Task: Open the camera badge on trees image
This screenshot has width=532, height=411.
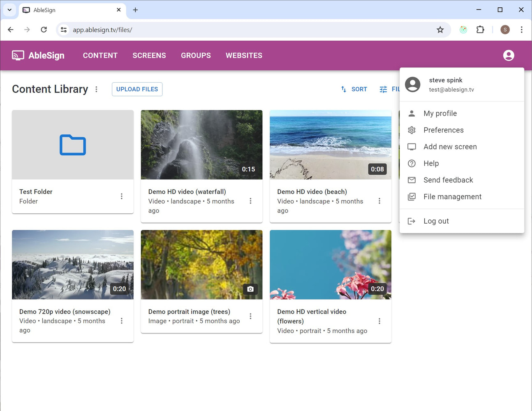Action: 250,289
